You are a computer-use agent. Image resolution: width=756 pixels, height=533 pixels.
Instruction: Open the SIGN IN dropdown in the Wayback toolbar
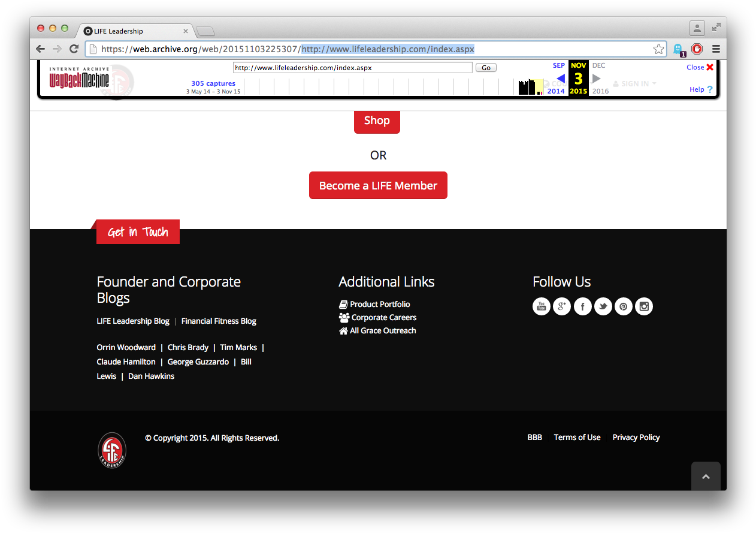(634, 83)
